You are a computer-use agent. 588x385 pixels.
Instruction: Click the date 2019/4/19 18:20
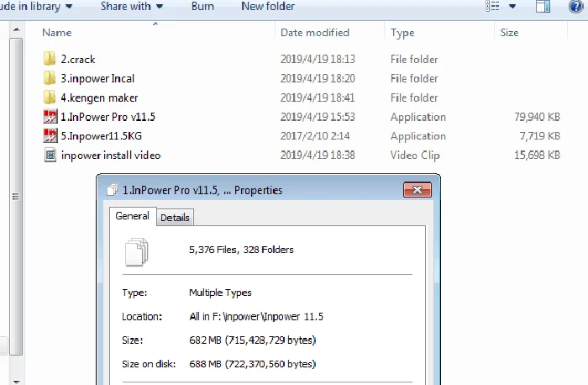click(x=318, y=78)
